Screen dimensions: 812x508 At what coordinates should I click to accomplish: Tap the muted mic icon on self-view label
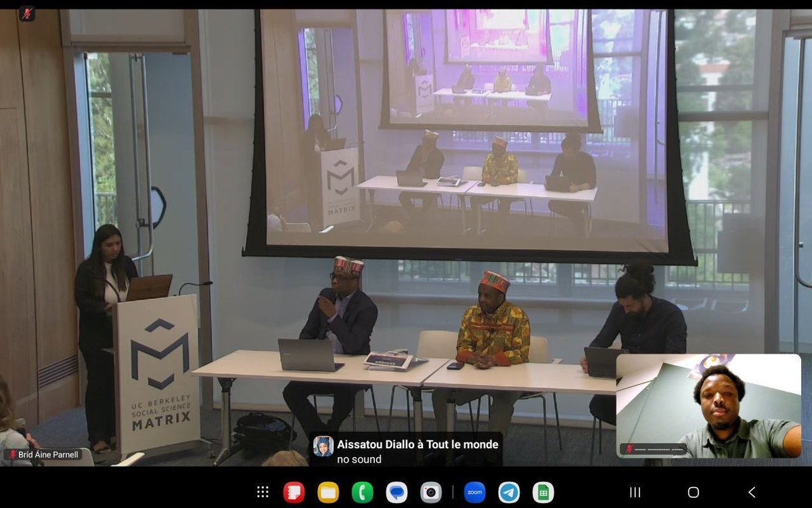point(629,449)
